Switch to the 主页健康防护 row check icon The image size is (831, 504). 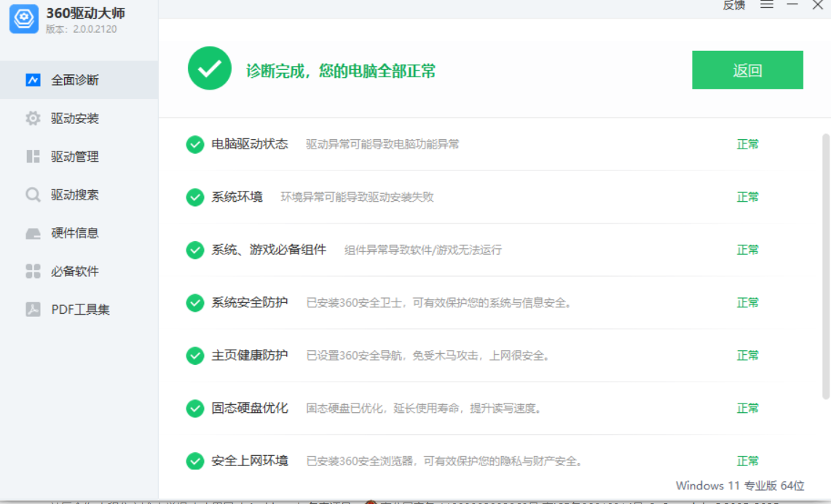(194, 355)
